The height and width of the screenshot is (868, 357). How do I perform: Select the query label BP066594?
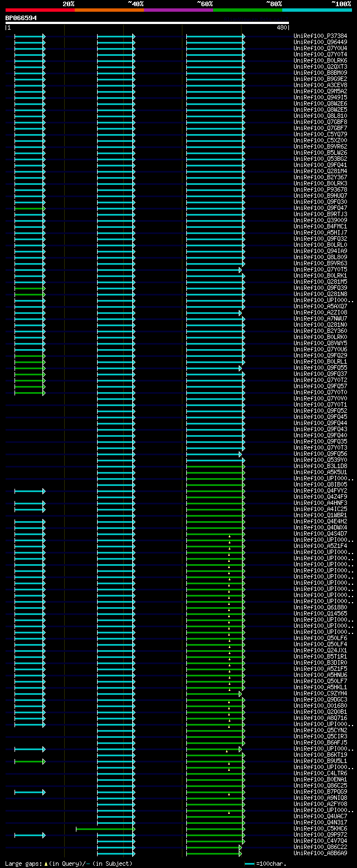[21, 18]
